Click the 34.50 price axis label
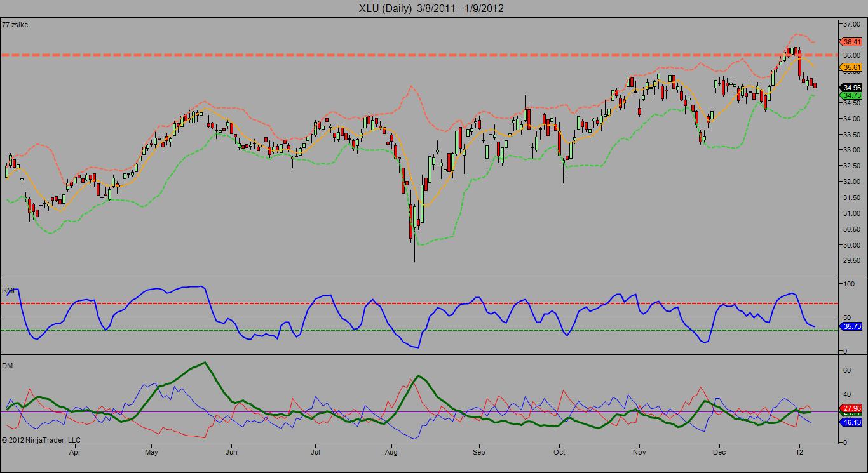 (x=851, y=103)
